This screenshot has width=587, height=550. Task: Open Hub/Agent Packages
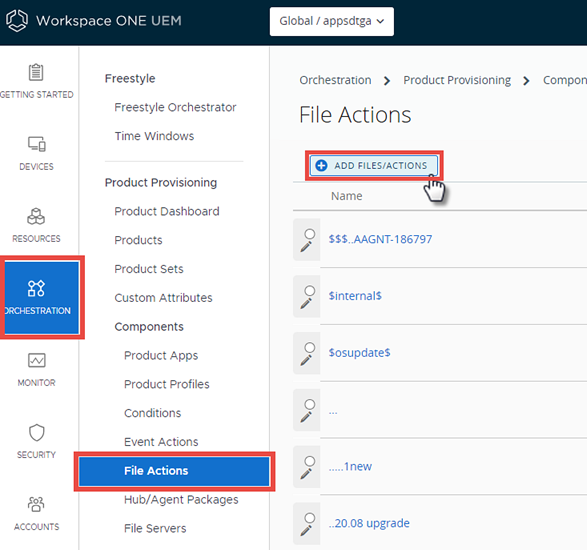(x=181, y=499)
